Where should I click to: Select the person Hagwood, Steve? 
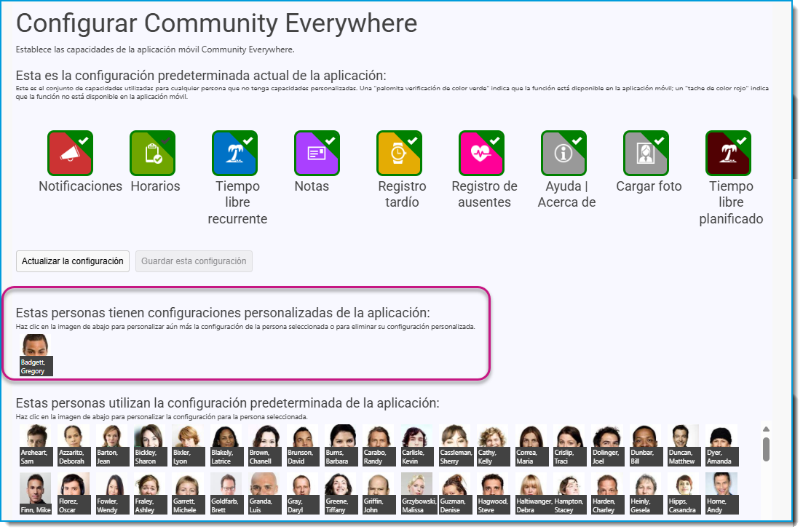[x=493, y=493]
